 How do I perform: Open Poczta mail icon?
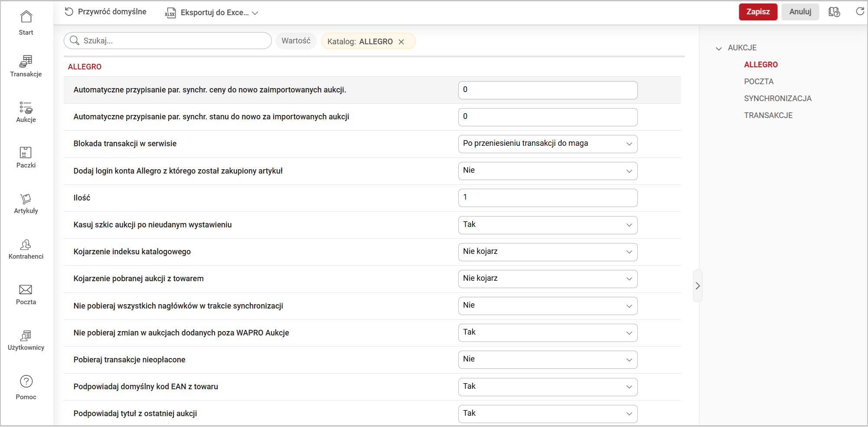point(26,294)
